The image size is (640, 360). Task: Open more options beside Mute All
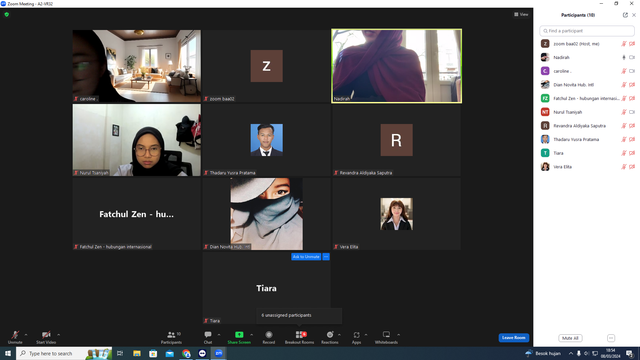click(x=611, y=338)
